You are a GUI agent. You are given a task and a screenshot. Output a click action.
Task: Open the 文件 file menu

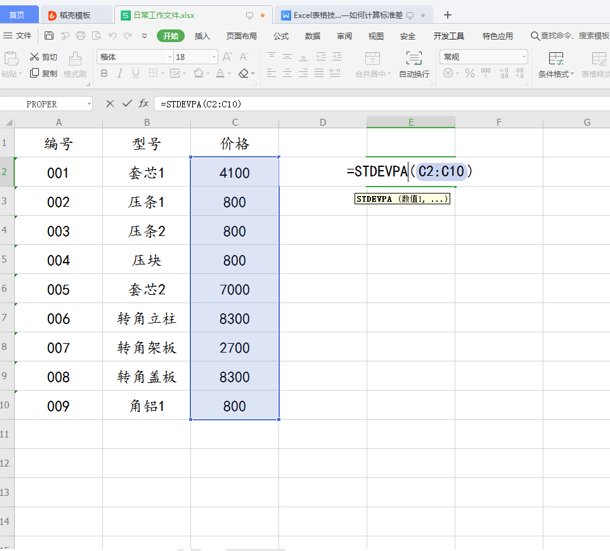[18, 36]
